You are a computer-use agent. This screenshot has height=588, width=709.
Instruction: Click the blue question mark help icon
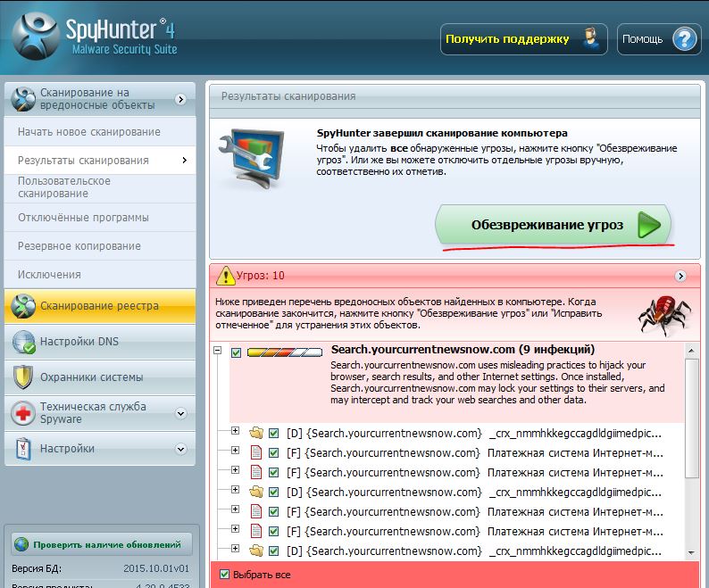(685, 39)
